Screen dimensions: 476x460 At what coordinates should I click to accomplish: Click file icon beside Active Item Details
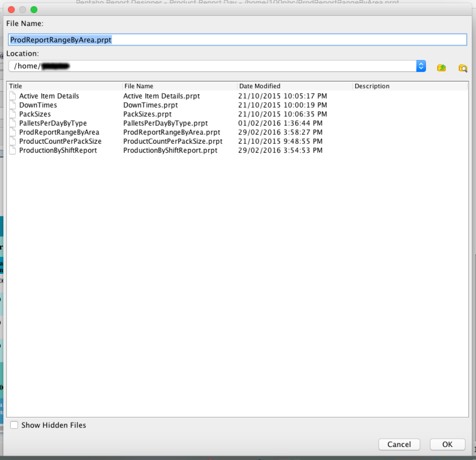[x=13, y=96]
